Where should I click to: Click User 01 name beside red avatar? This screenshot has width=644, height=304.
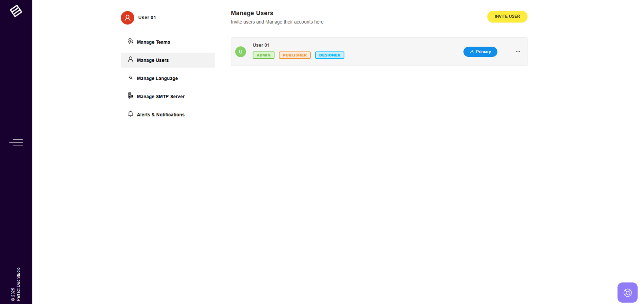pyautogui.click(x=147, y=18)
